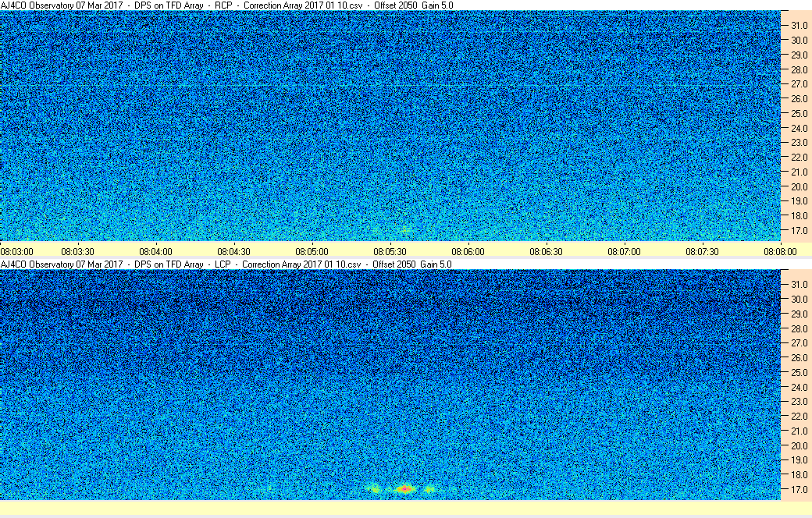Pick the 31.0 frequency tick on LCP spectrogram

[x=799, y=285]
